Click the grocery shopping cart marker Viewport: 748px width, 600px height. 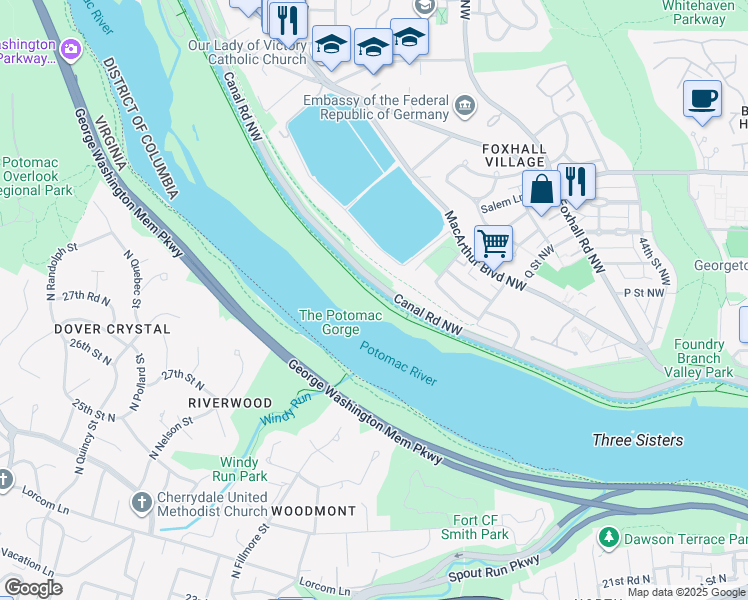[494, 244]
